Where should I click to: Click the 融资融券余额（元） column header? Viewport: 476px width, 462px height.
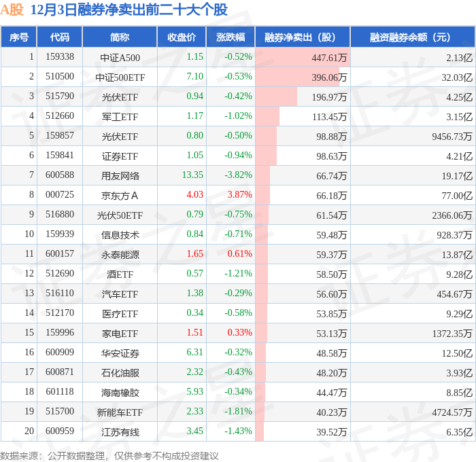[x=413, y=37]
